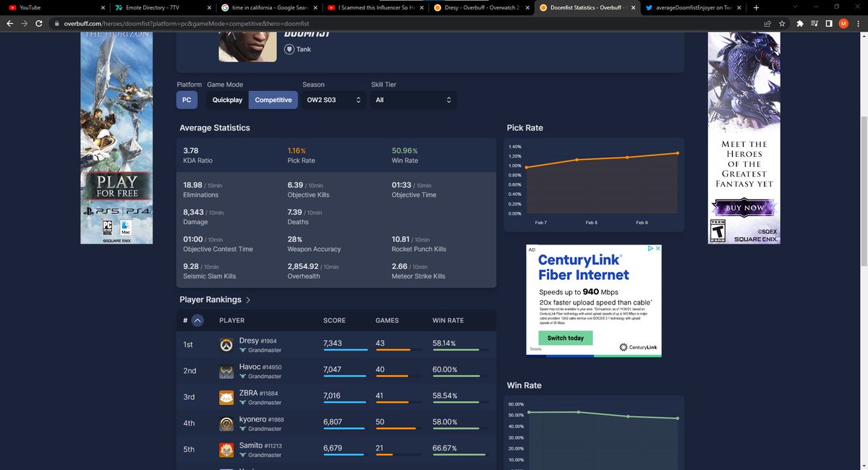Open the Chrome profile avatar M
868x470 pixels.
(x=843, y=23)
